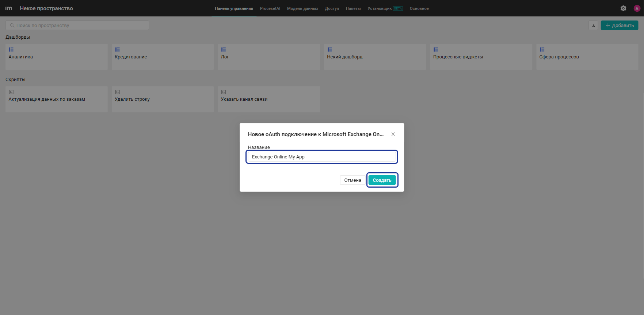
Task: Close the oAuth connection dialog
Action: [x=393, y=134]
